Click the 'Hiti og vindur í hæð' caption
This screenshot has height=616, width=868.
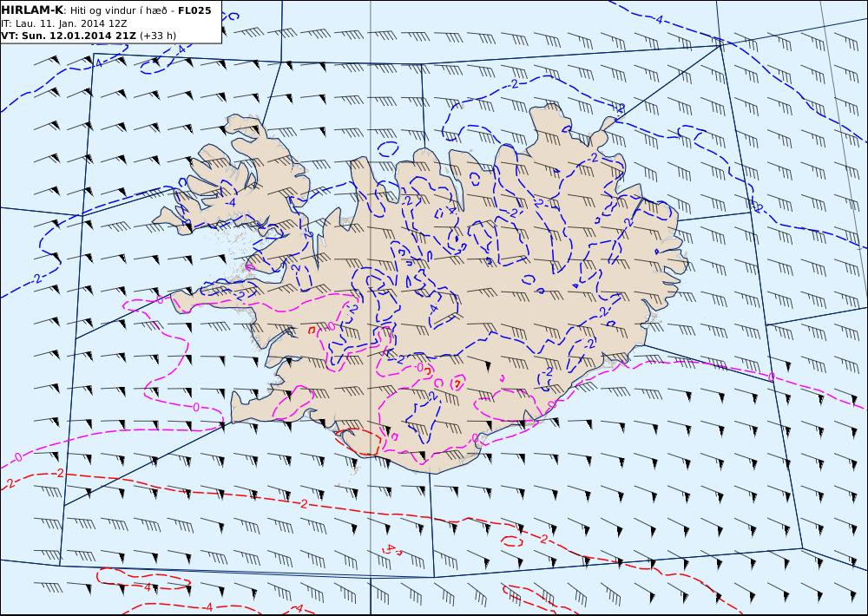tap(118, 10)
